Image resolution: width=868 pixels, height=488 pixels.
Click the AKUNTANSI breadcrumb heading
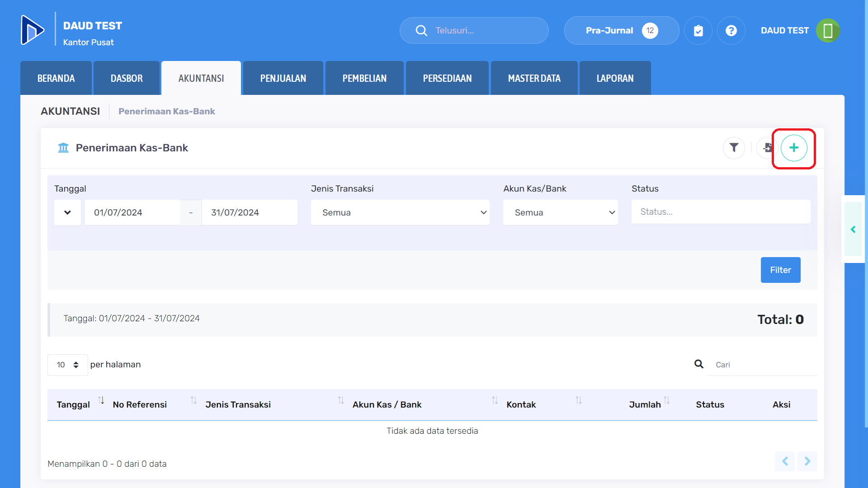(x=71, y=111)
